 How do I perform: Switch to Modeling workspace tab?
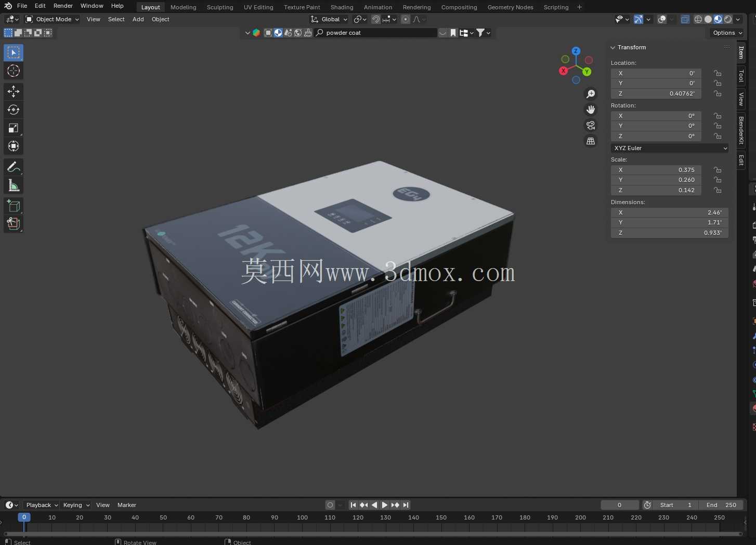[184, 7]
